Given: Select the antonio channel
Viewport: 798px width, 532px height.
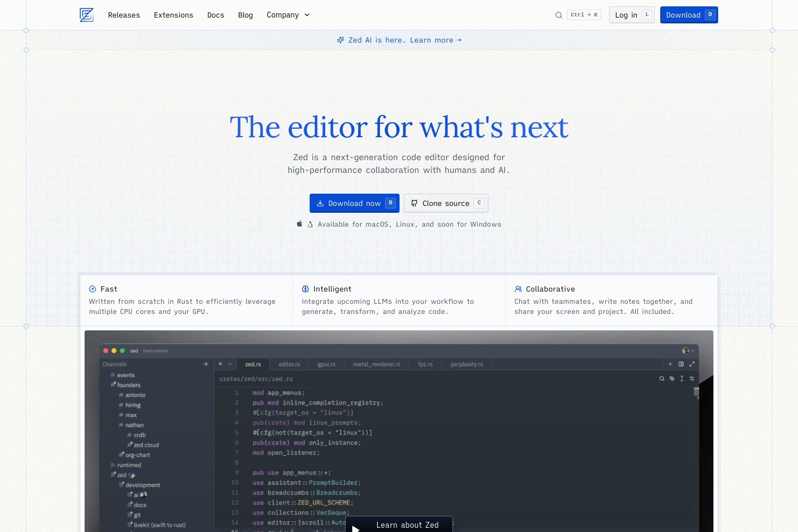Looking at the screenshot, I should click(135, 395).
